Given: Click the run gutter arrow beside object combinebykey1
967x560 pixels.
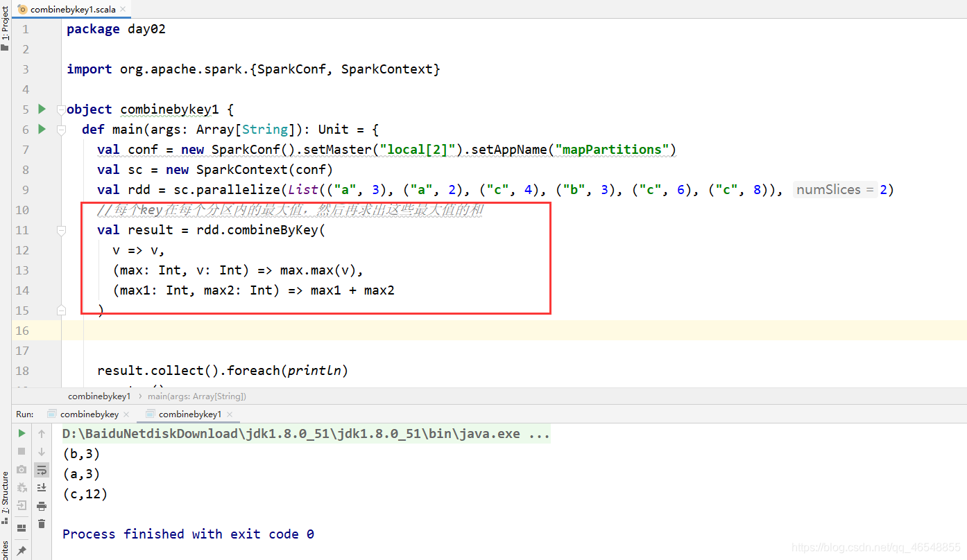Looking at the screenshot, I should pyautogui.click(x=42, y=109).
